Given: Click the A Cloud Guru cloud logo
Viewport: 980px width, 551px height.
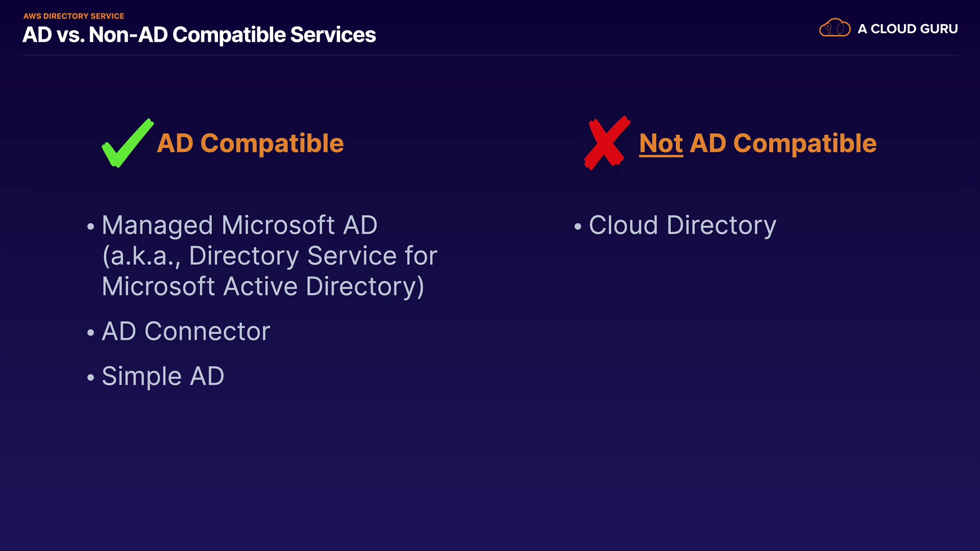Looking at the screenshot, I should click(x=835, y=28).
